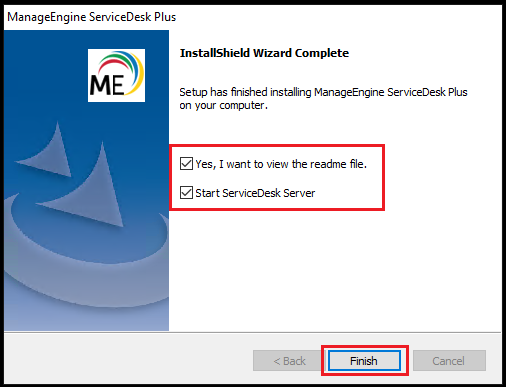Click the large arrow graphic in blue banner
Screen dimensions: 506x387
point(83,187)
